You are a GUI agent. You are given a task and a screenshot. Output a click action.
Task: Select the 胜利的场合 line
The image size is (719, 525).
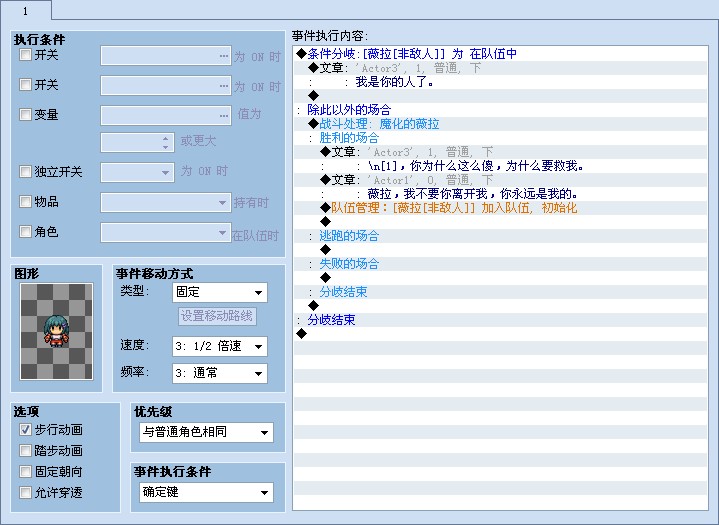tap(500, 138)
